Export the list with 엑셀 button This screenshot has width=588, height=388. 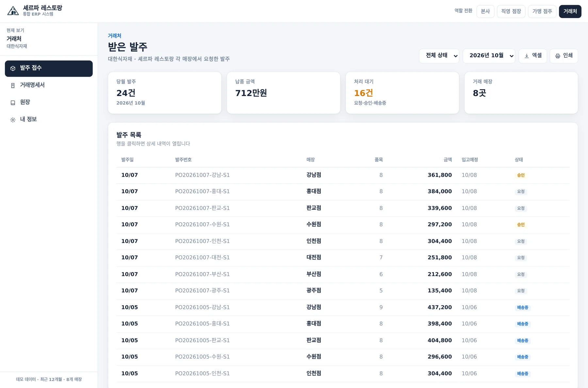pyautogui.click(x=533, y=56)
